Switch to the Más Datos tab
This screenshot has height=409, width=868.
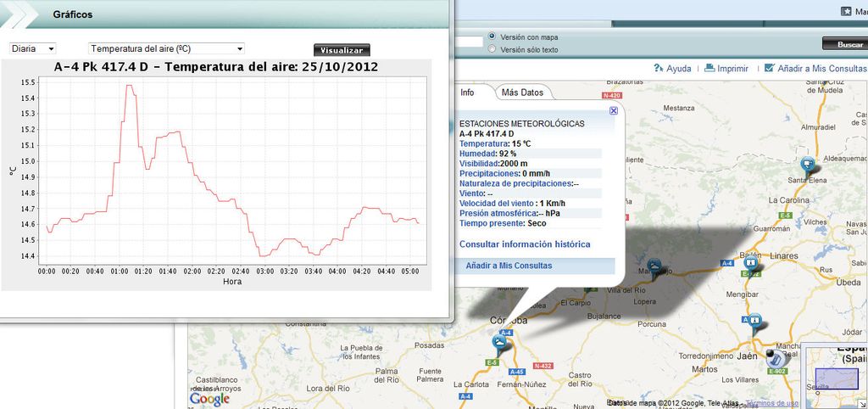[522, 92]
